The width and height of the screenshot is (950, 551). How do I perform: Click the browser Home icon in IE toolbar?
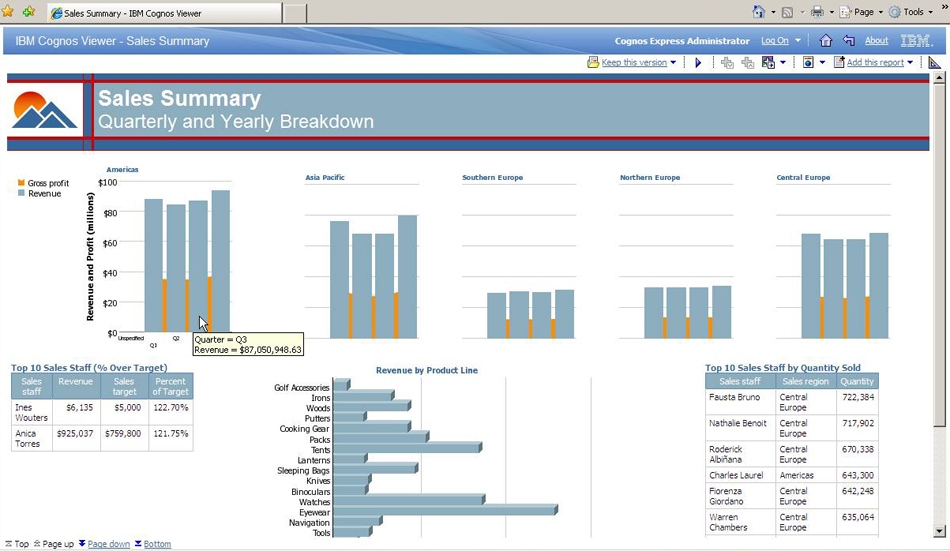pyautogui.click(x=758, y=12)
